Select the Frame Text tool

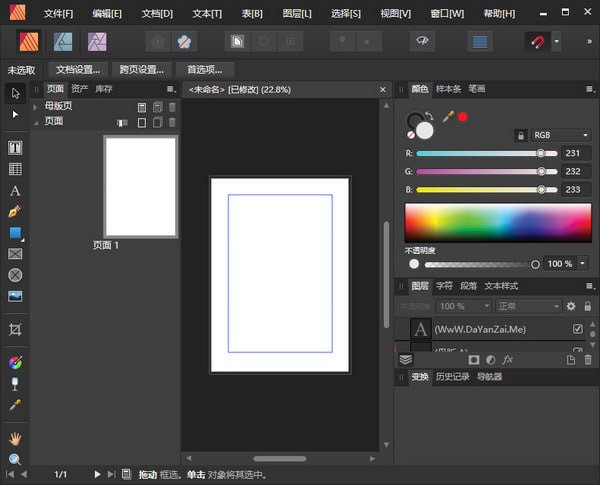click(x=15, y=148)
